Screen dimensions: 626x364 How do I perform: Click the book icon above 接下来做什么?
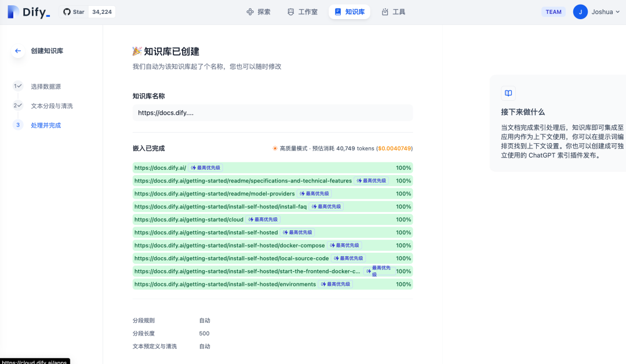(x=508, y=93)
